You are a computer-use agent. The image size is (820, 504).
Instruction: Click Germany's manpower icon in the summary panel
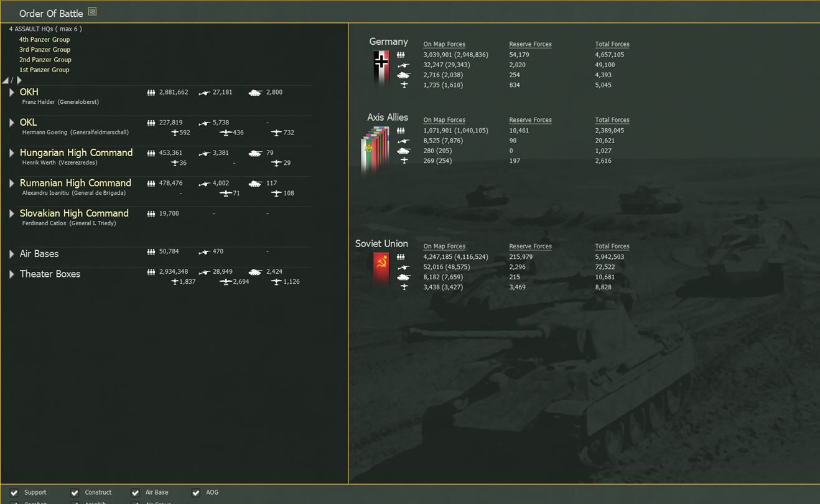click(x=401, y=55)
